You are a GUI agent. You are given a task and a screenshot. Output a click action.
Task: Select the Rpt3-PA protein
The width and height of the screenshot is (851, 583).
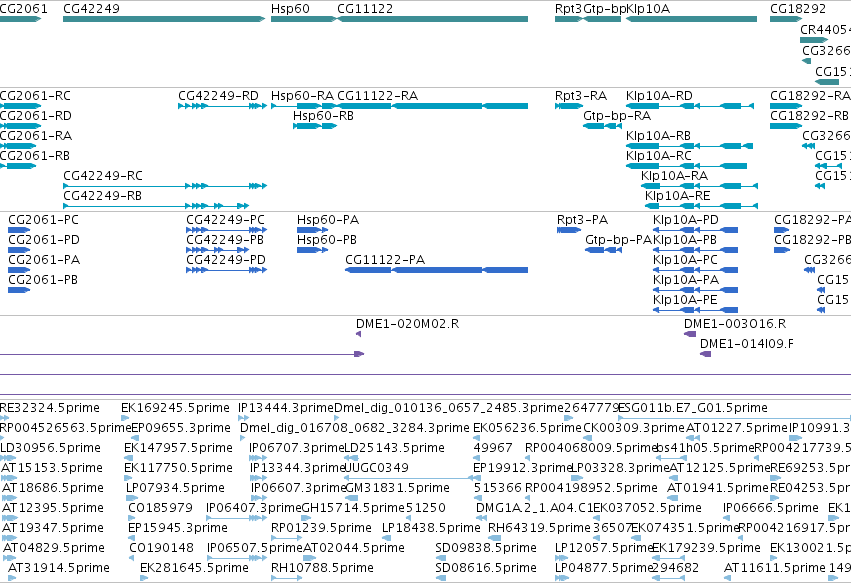click(x=569, y=230)
